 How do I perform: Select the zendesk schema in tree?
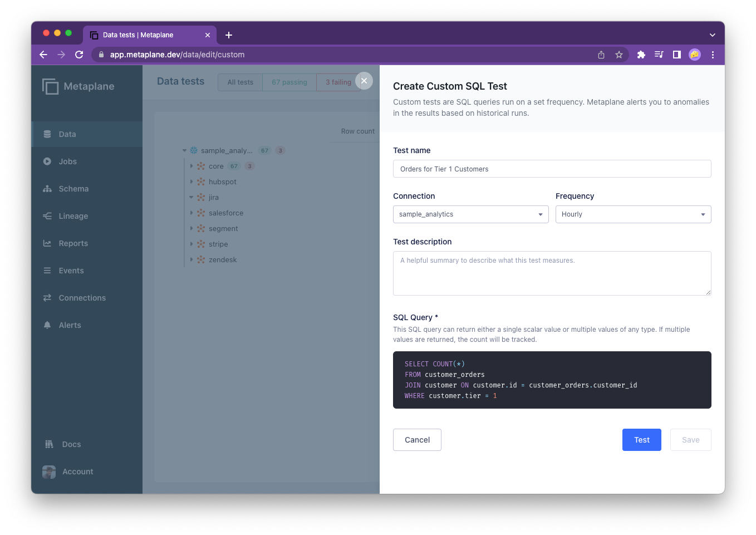click(x=223, y=259)
